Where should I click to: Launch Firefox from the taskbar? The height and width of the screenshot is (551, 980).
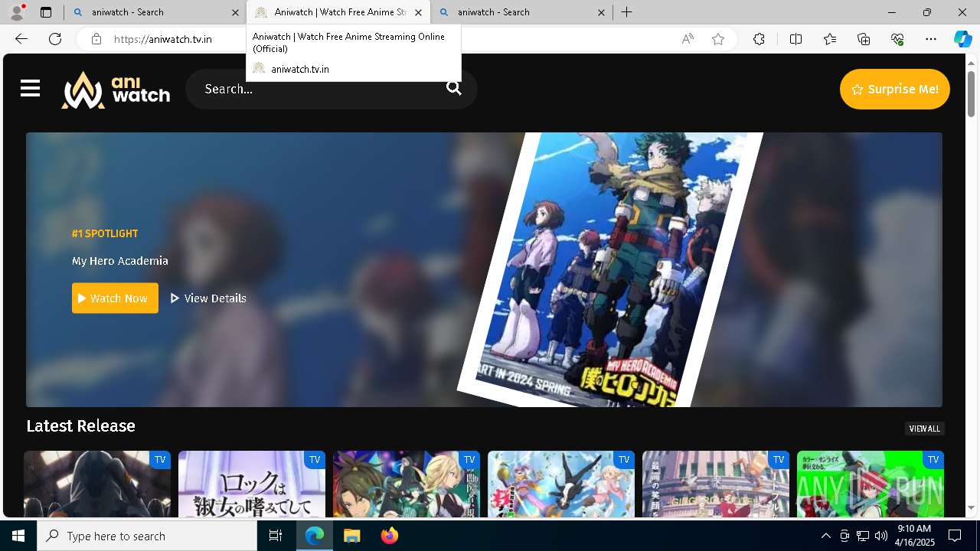[x=390, y=536]
